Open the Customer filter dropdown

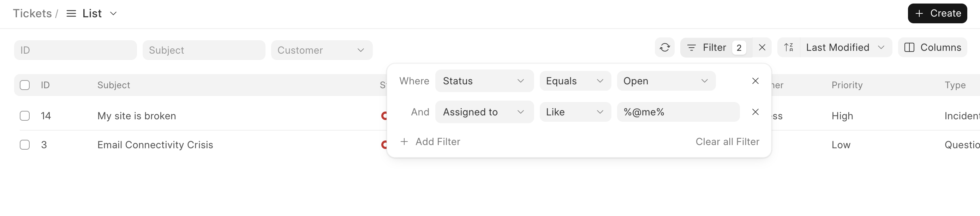[x=322, y=50]
